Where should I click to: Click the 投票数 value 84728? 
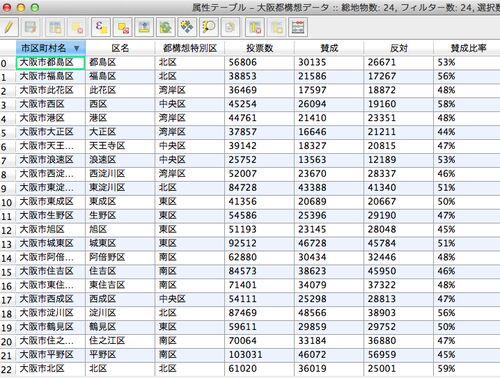260,188
